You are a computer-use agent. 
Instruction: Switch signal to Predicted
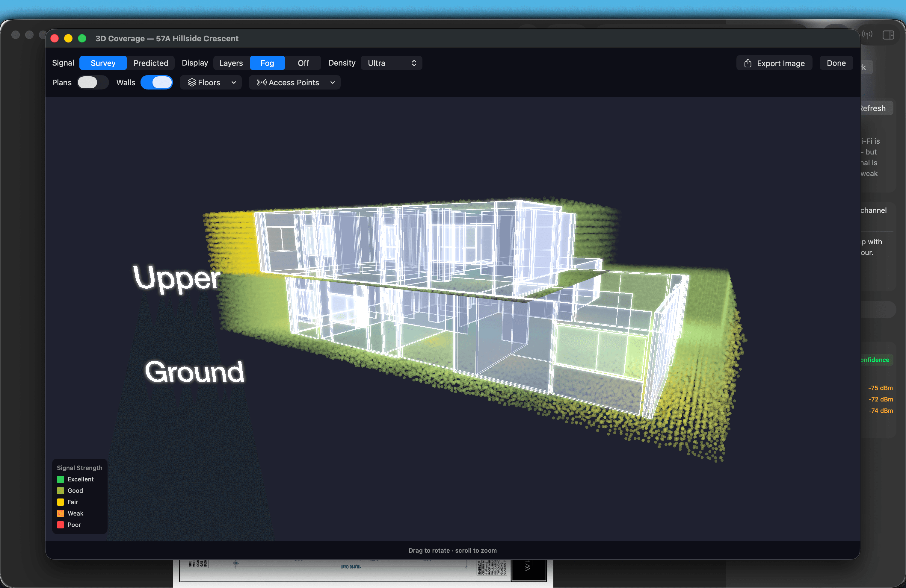pyautogui.click(x=151, y=63)
